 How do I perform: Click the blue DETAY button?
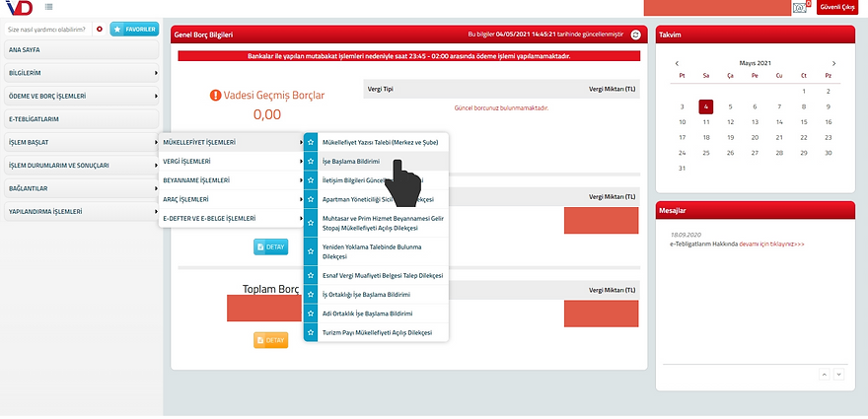click(x=270, y=246)
